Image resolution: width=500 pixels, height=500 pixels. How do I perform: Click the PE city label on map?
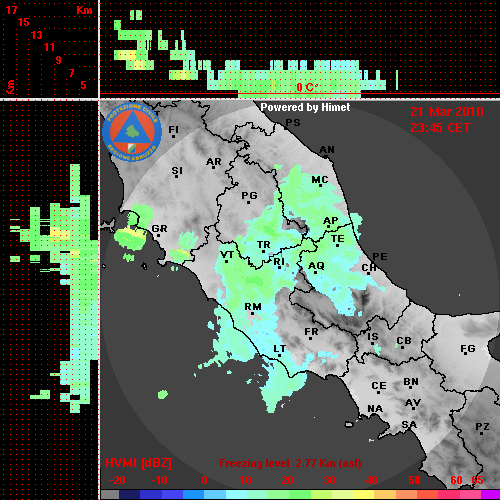pyautogui.click(x=380, y=256)
